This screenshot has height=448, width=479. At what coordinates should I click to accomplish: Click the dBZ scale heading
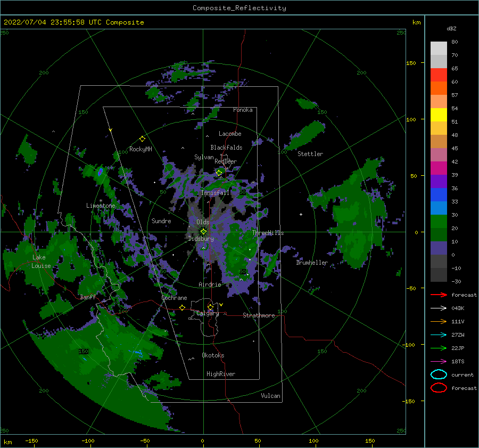pyautogui.click(x=451, y=28)
